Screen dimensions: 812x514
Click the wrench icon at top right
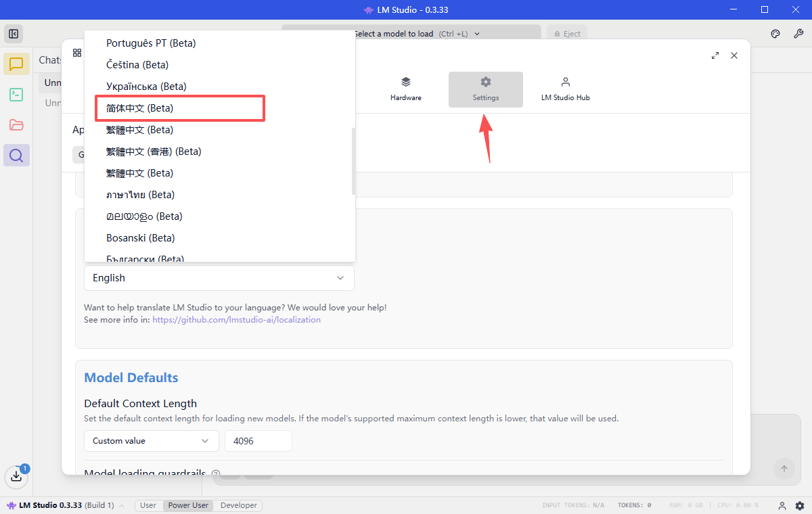click(798, 34)
